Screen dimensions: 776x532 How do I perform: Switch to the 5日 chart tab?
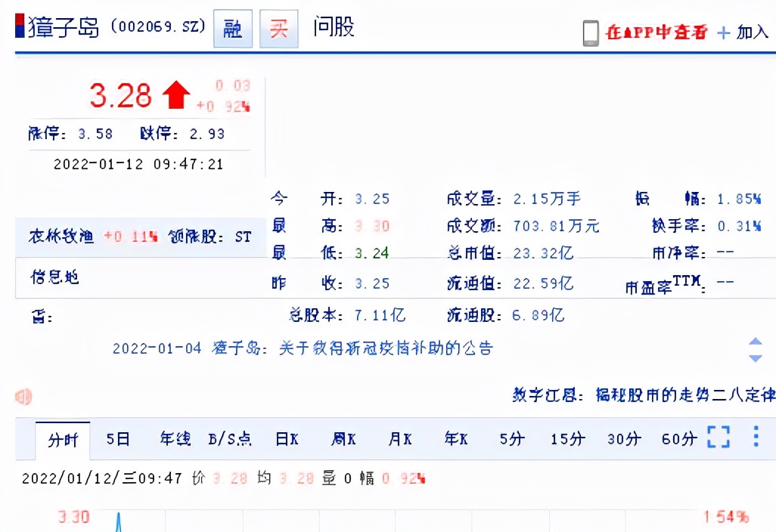[118, 439]
